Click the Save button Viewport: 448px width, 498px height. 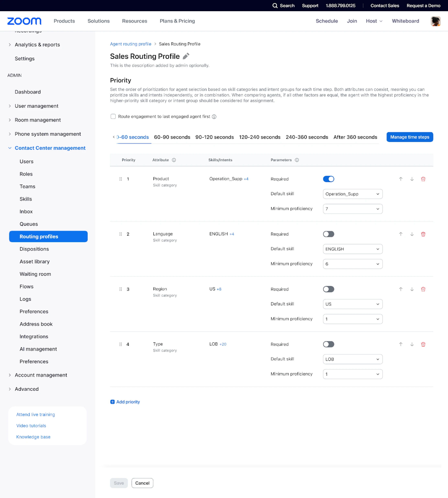click(119, 483)
